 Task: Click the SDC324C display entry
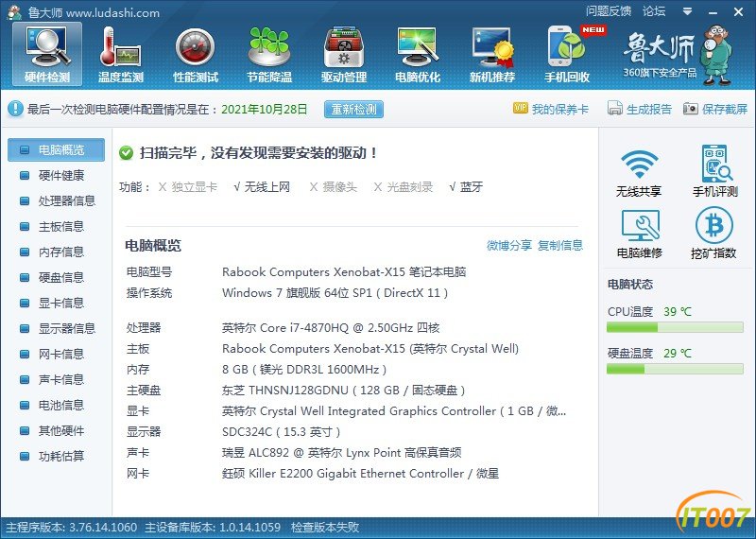281,431
